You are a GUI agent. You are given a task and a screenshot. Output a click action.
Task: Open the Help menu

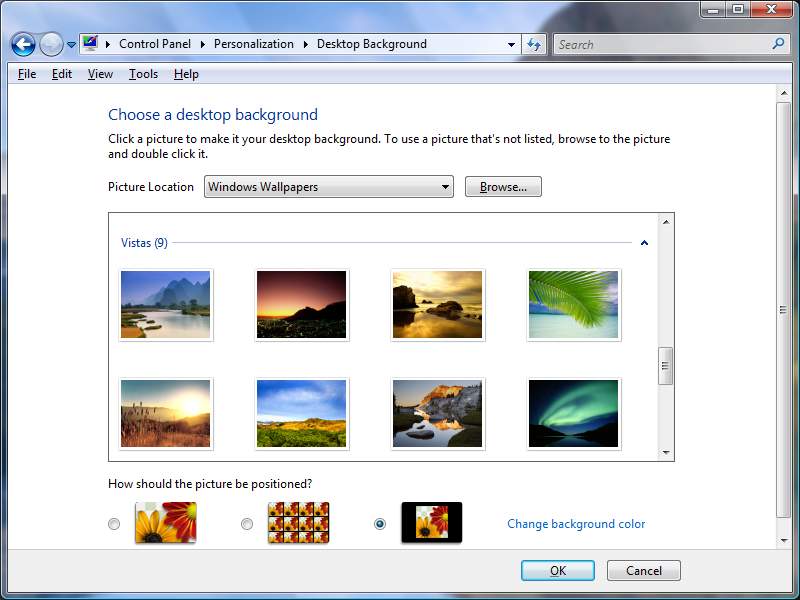[186, 74]
